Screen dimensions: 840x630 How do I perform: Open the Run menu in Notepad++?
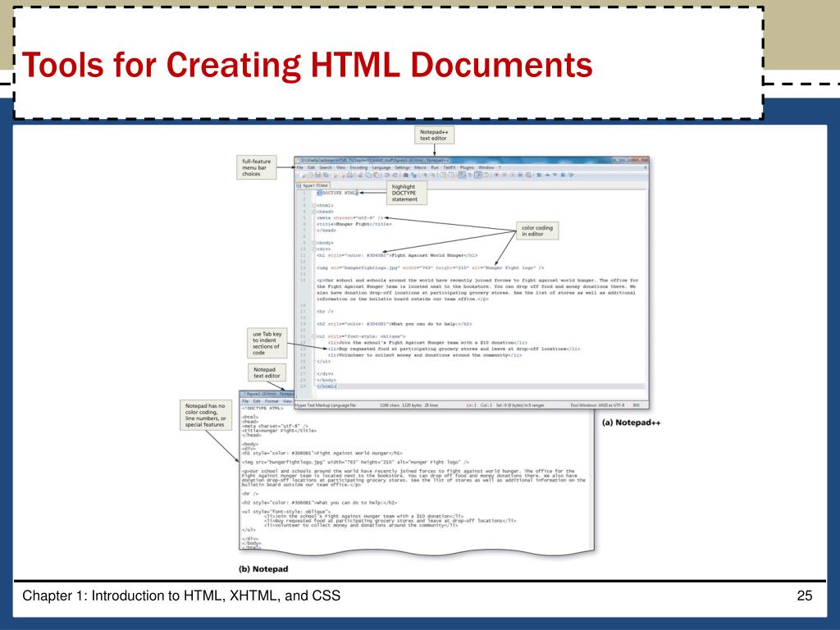[x=435, y=167]
